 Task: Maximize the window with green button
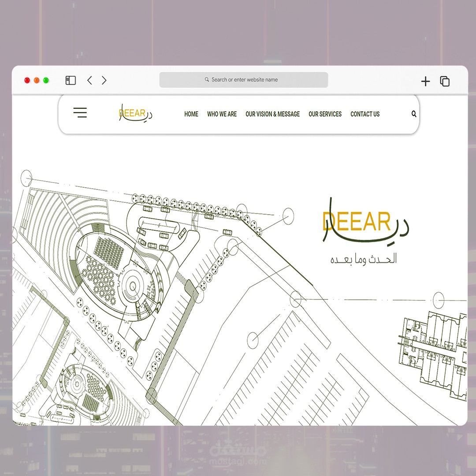point(46,80)
